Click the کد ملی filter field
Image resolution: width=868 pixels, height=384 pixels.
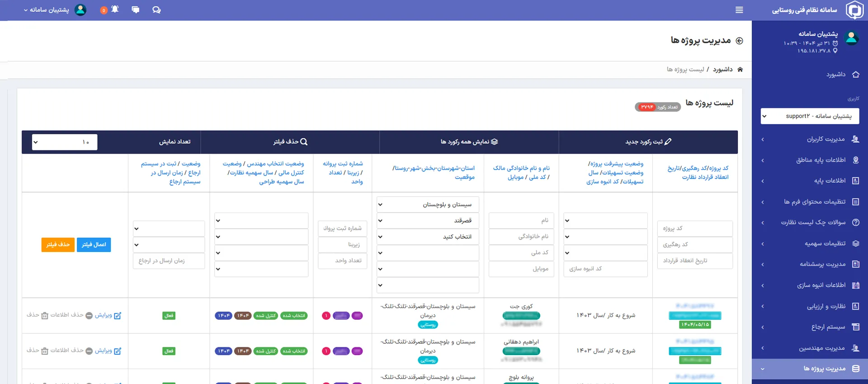point(521,253)
